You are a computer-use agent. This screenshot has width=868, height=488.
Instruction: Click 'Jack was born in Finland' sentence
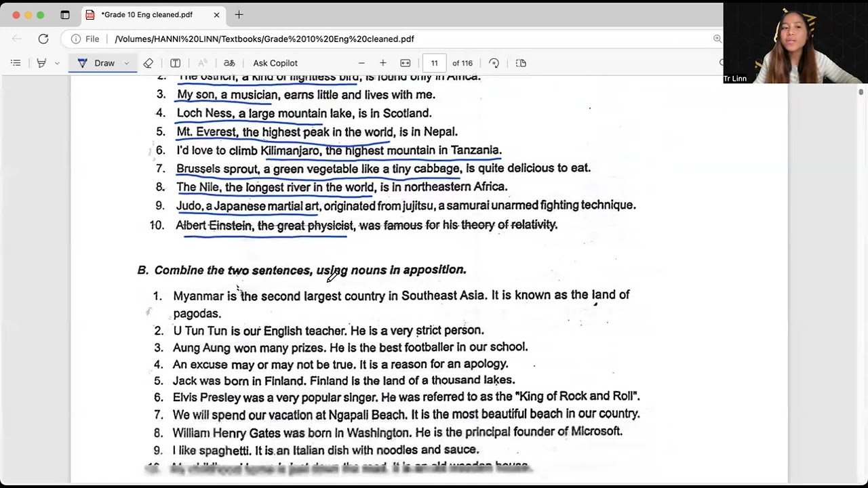[344, 381]
